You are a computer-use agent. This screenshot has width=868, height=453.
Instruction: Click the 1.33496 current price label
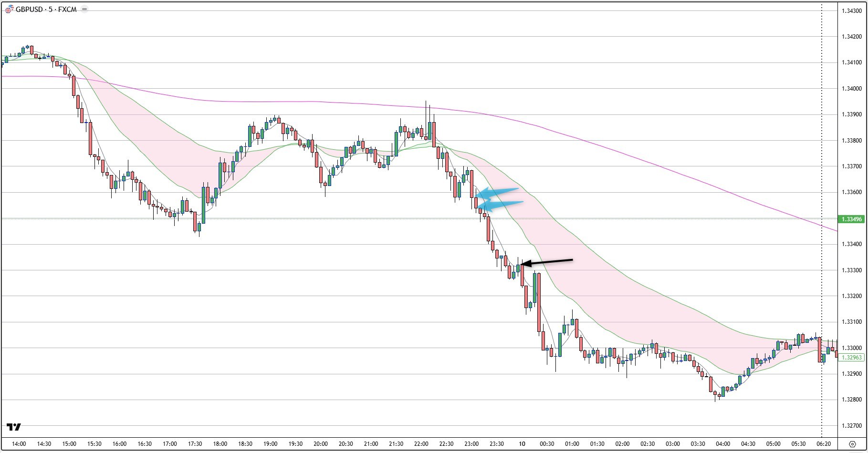point(852,219)
